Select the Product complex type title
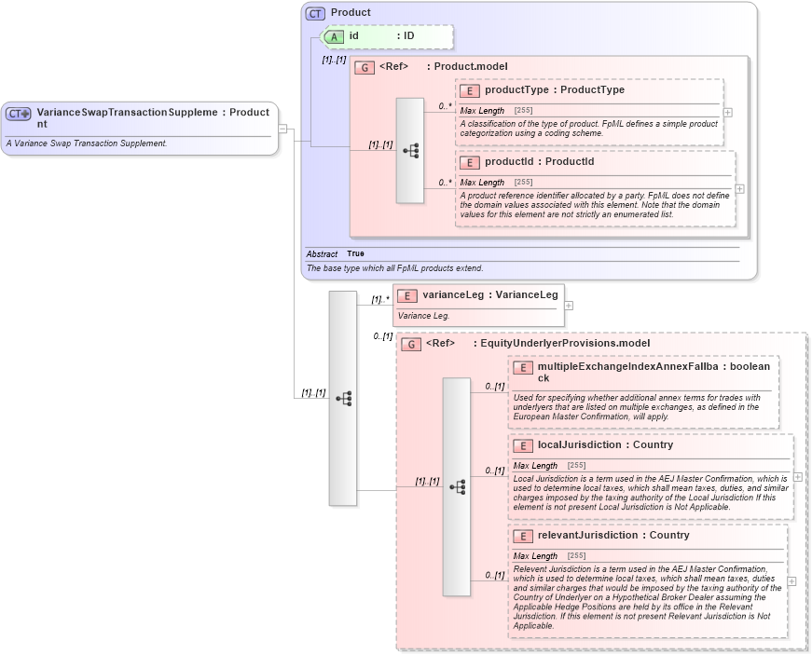The image size is (812, 655). pos(351,12)
